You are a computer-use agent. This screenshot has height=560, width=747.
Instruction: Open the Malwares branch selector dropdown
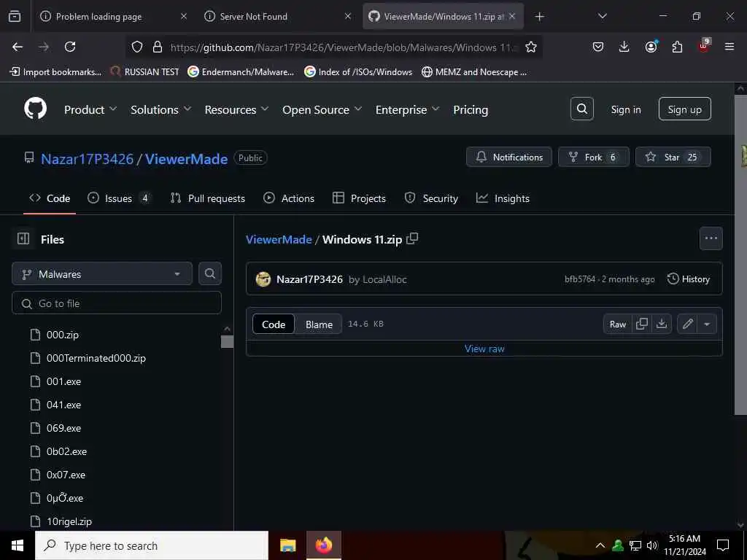coord(102,274)
